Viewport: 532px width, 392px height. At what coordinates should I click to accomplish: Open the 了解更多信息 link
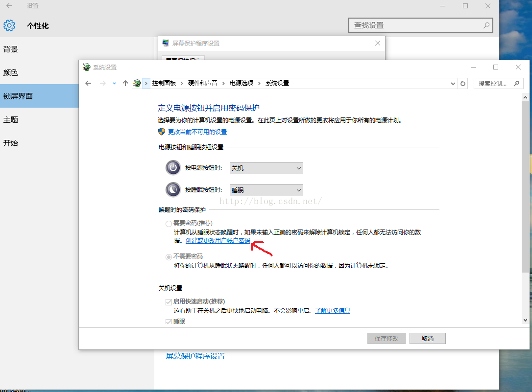(x=333, y=310)
